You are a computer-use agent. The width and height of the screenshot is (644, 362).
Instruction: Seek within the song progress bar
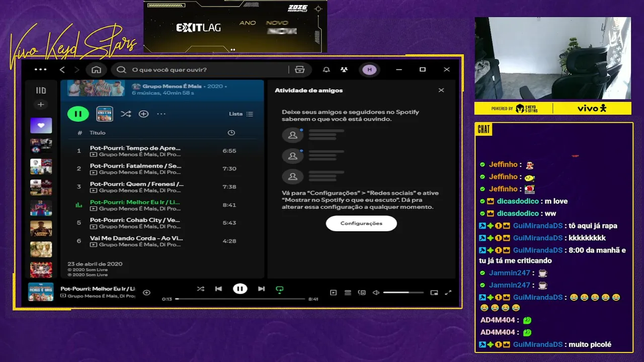coord(240,299)
